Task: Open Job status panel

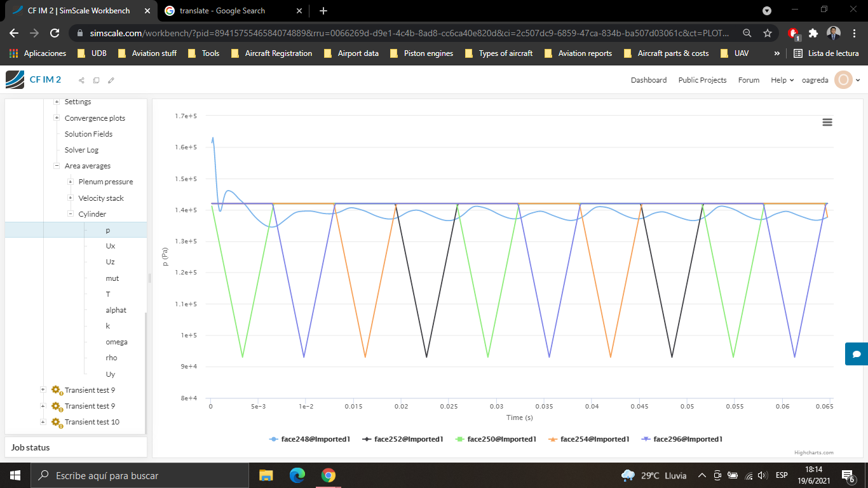Action: pos(76,447)
